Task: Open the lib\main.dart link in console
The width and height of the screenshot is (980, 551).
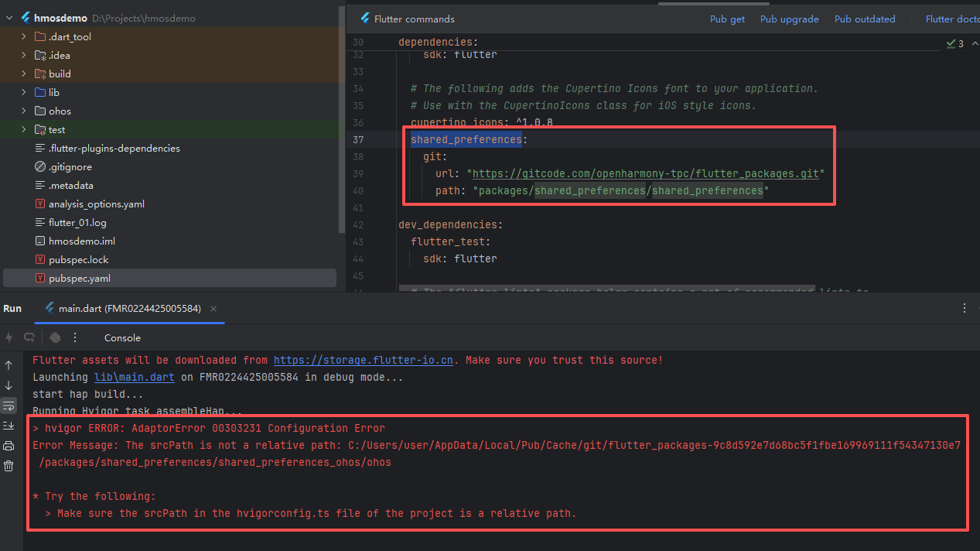Action: [134, 377]
